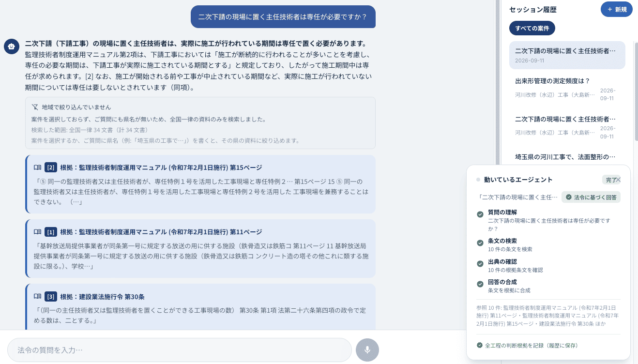Click the 全工程の判断根拠を記録 shield icon

[480, 345]
